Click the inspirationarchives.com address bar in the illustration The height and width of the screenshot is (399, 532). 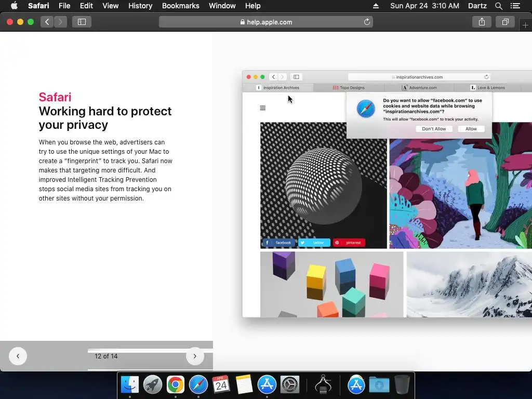click(x=419, y=77)
